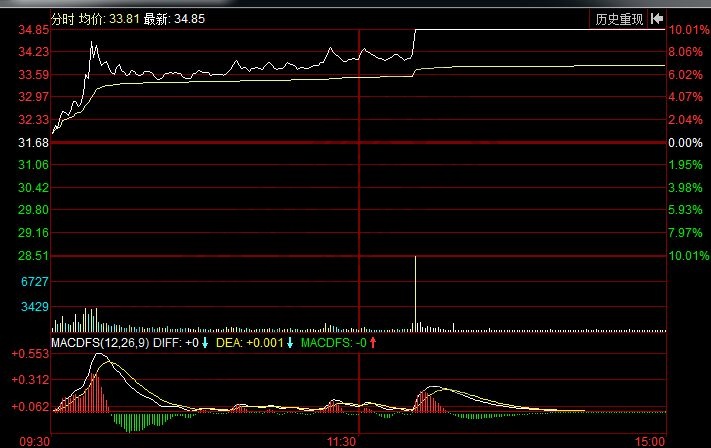Click the tallest white volume spike bar
Screen dimensions: 711x448
415,290
